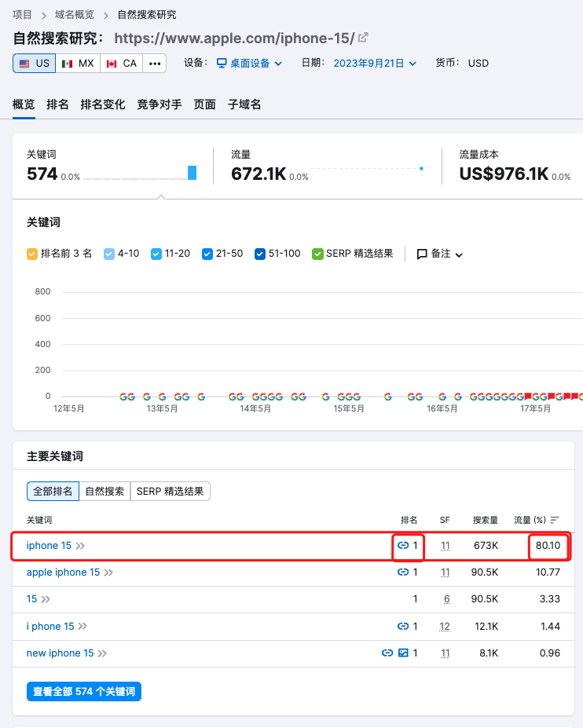Open the new iphone 15 keyword link
Screen dimensions: 583x728
click(60, 653)
